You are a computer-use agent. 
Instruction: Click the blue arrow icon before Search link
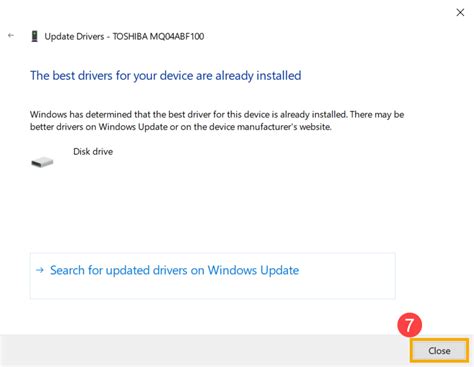(x=40, y=270)
